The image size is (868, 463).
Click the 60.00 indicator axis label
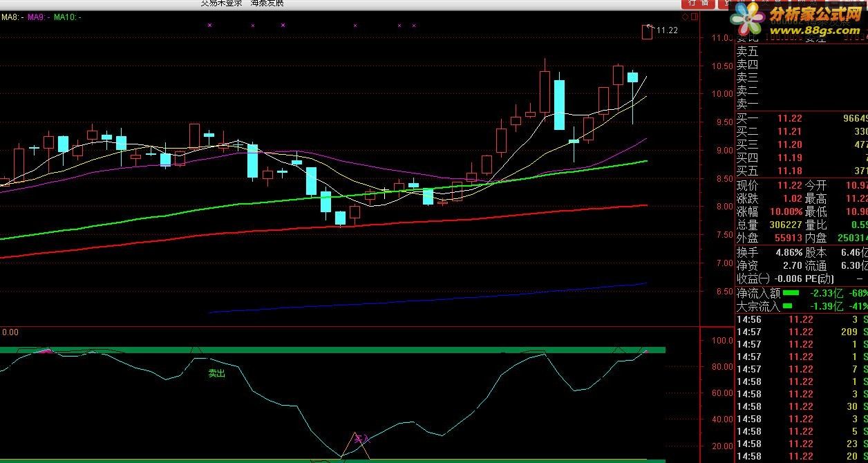pyautogui.click(x=721, y=393)
